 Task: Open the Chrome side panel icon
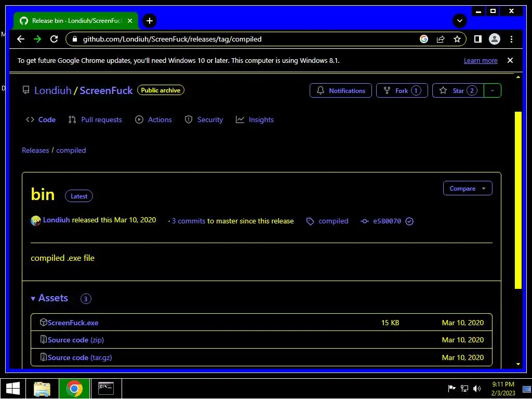(x=478, y=39)
